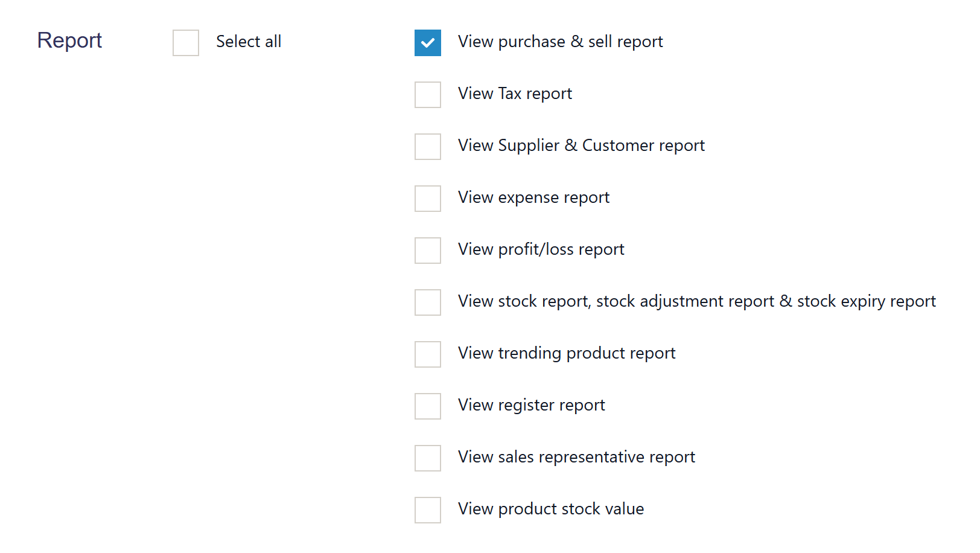Click 'View profit/loss report' label text

coord(541,249)
